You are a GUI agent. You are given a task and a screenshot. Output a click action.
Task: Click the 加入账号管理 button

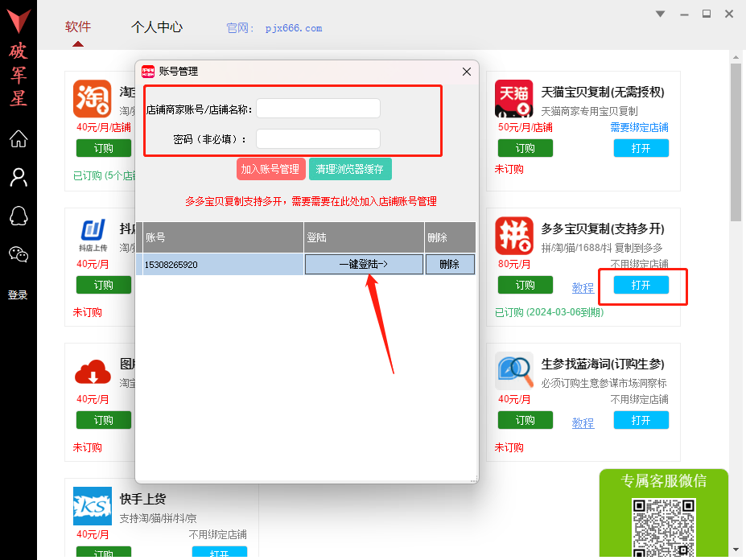click(270, 169)
